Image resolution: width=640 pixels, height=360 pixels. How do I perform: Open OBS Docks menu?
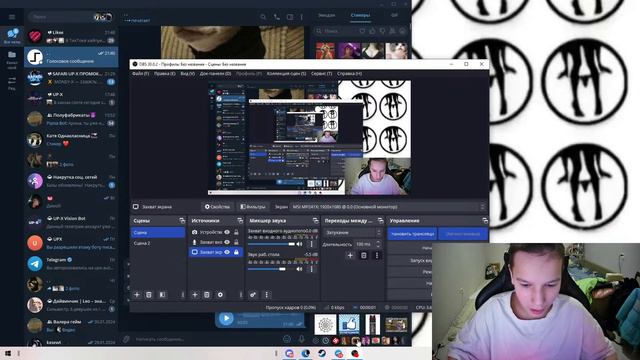pyautogui.click(x=215, y=74)
